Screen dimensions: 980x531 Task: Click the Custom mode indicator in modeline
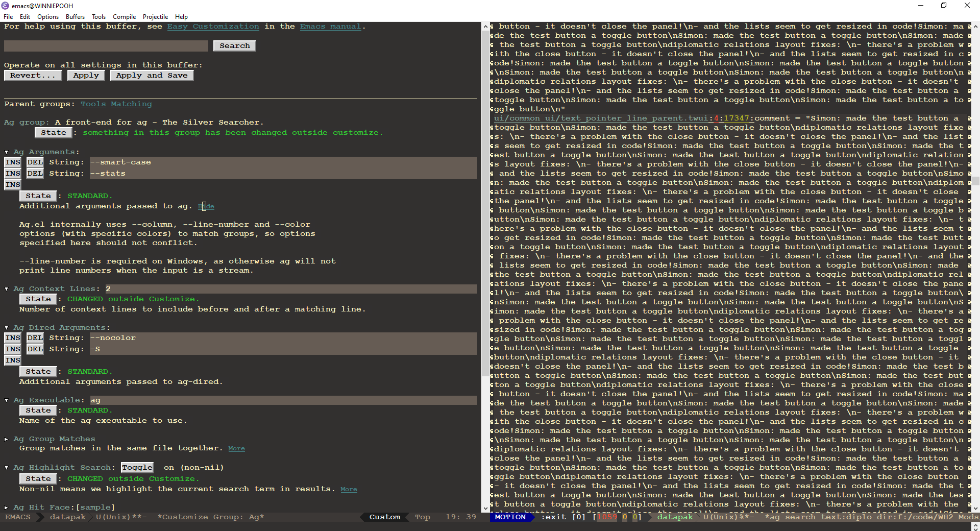click(x=385, y=517)
